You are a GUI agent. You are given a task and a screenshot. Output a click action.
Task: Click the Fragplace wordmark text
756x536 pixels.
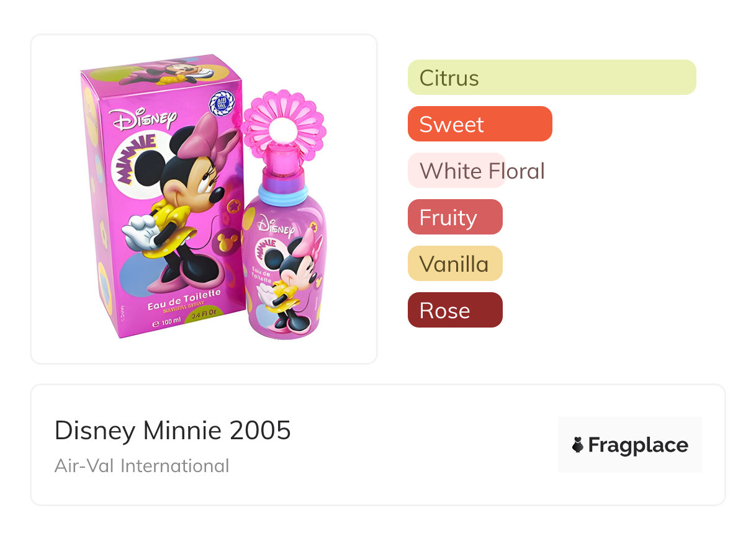(638, 445)
